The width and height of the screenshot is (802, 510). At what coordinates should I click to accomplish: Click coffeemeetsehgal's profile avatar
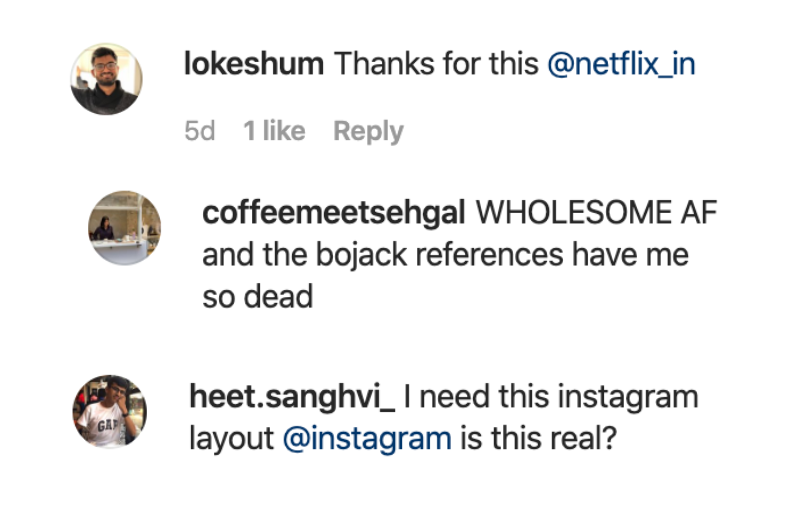pos(125,227)
